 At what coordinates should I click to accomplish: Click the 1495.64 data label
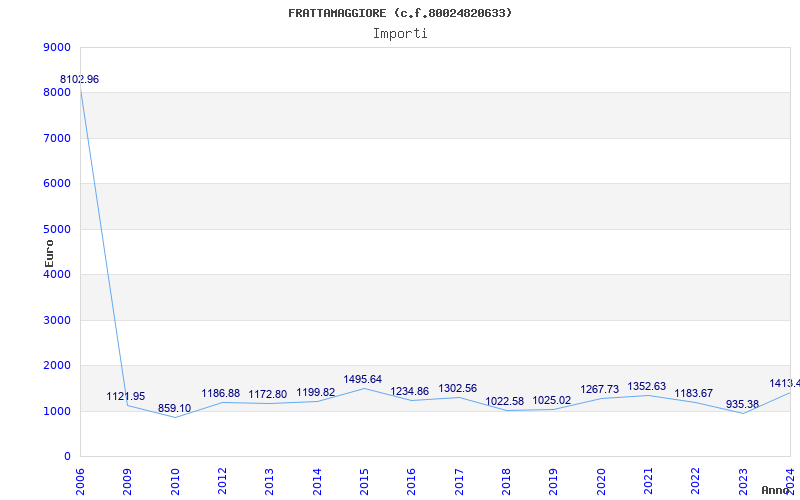coord(363,379)
